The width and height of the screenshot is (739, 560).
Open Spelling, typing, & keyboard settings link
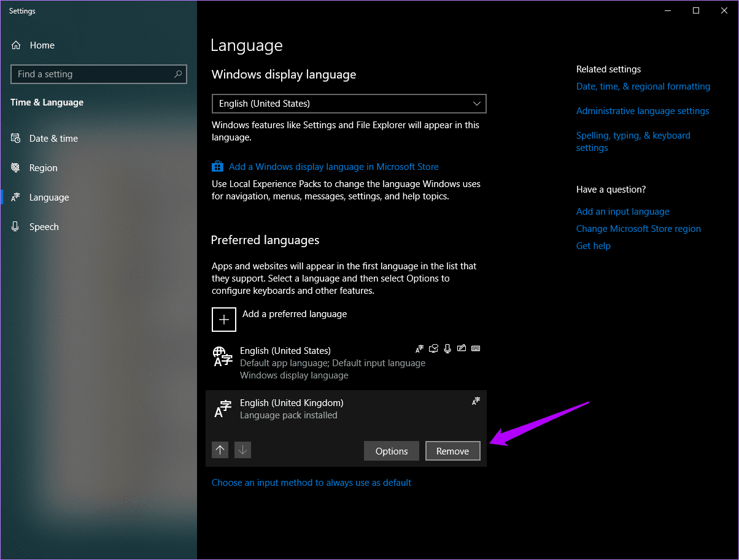point(633,142)
